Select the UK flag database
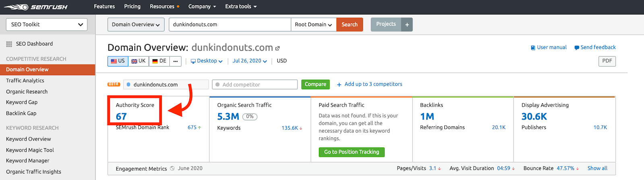This screenshot has width=644, height=180. point(138,61)
